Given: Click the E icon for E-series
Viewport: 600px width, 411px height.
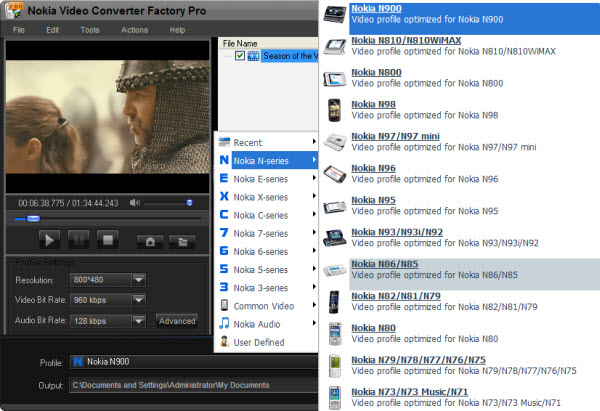Looking at the screenshot, I should pos(224,178).
